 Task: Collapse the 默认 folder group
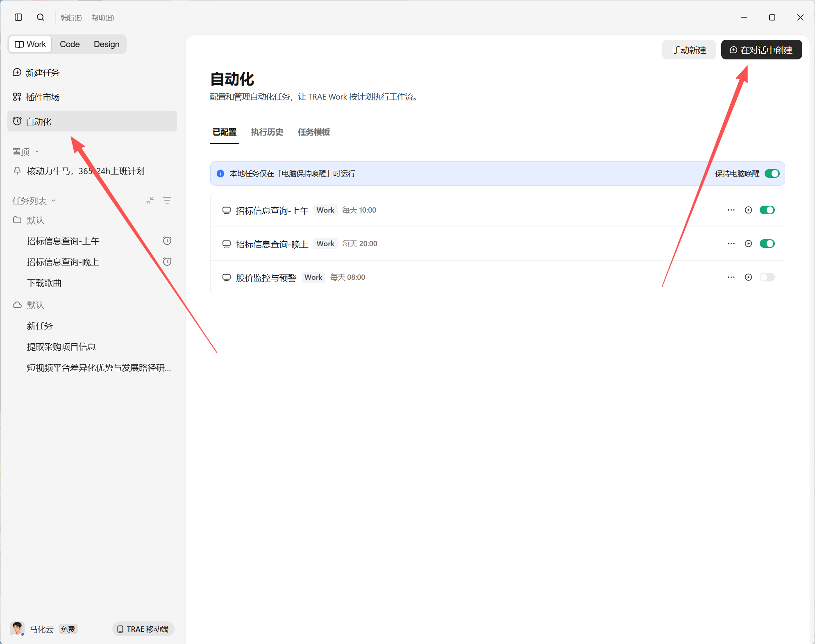(x=29, y=220)
